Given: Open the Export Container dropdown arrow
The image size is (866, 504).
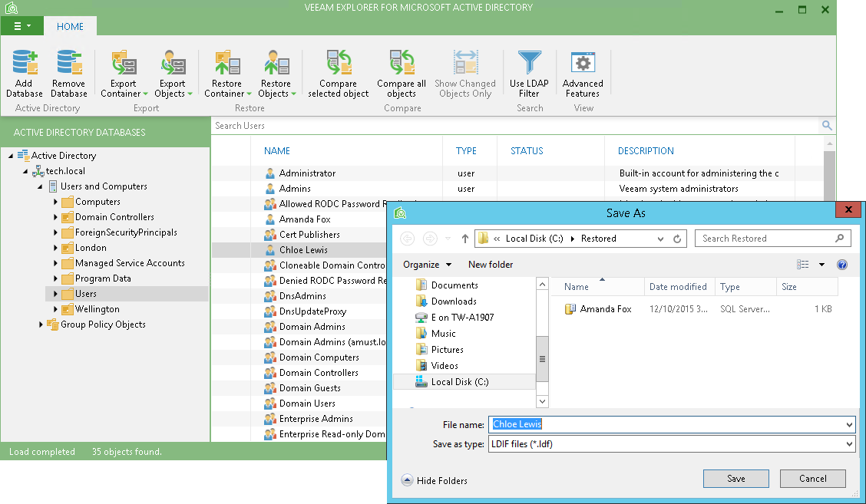Looking at the screenshot, I should click(x=145, y=94).
